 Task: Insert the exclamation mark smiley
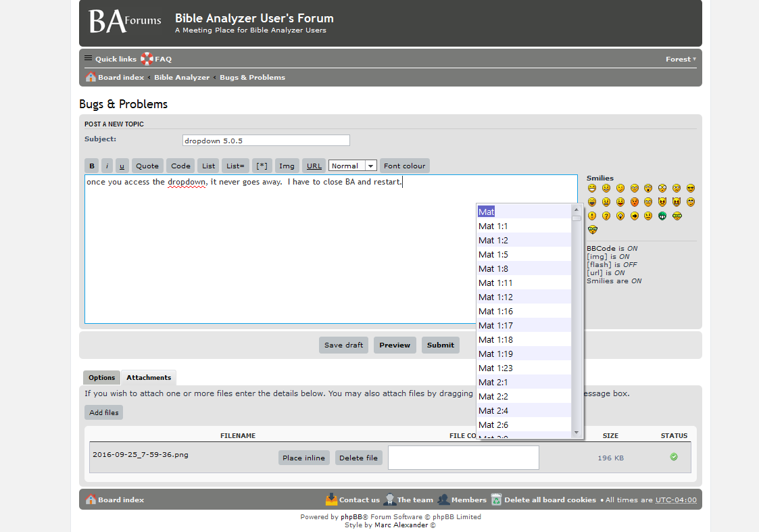[592, 216]
